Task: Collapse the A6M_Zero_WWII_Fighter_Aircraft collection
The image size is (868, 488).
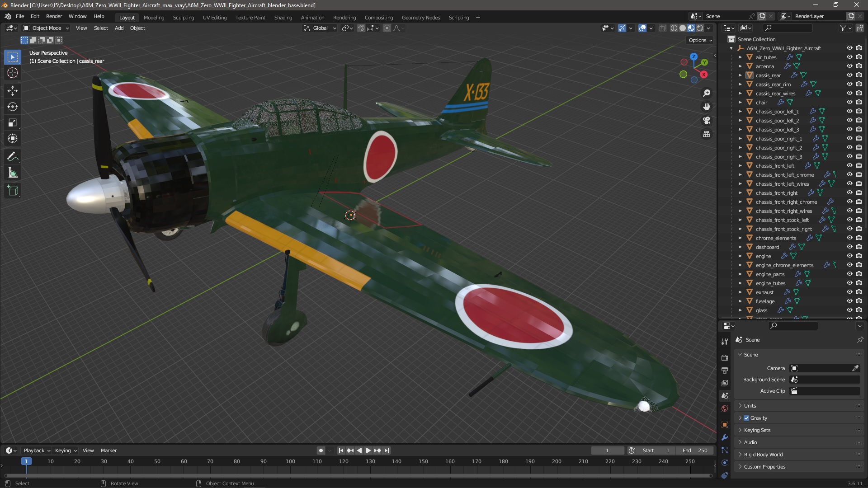Action: tap(731, 48)
